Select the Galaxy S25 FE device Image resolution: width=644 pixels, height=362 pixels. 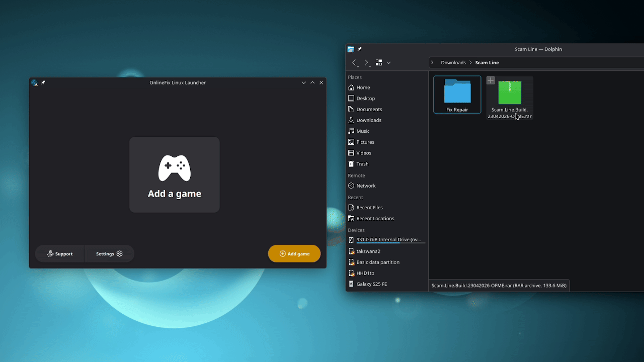[386, 284]
